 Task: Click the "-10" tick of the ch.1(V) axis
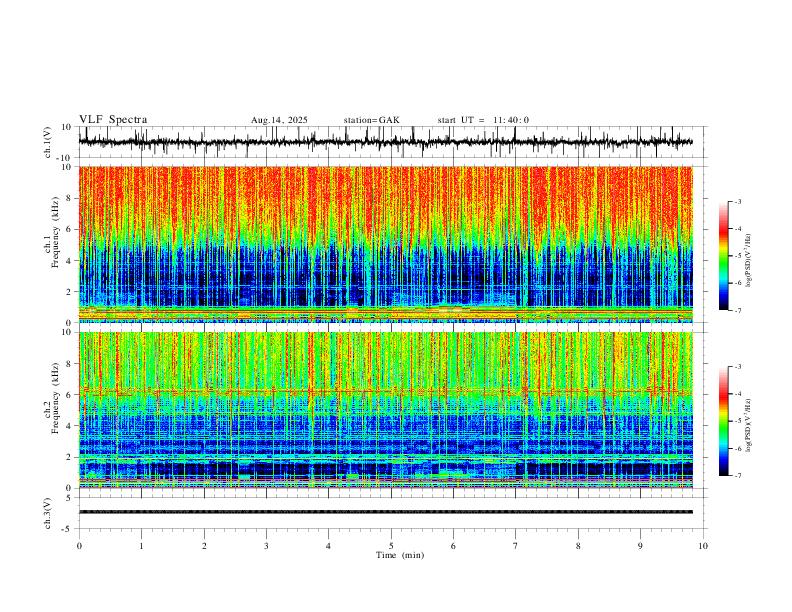(65, 158)
